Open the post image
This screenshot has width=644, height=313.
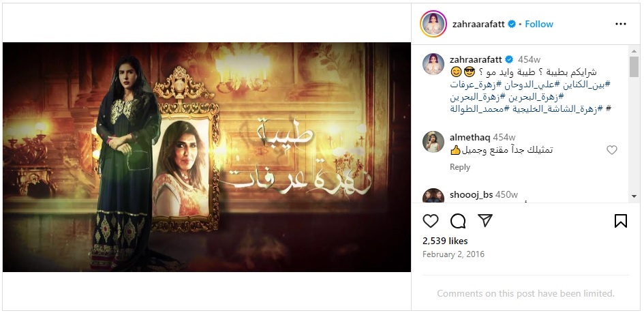click(206, 157)
